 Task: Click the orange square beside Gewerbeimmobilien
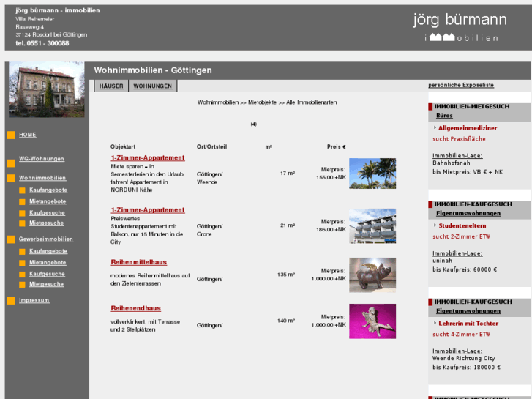point(11,239)
